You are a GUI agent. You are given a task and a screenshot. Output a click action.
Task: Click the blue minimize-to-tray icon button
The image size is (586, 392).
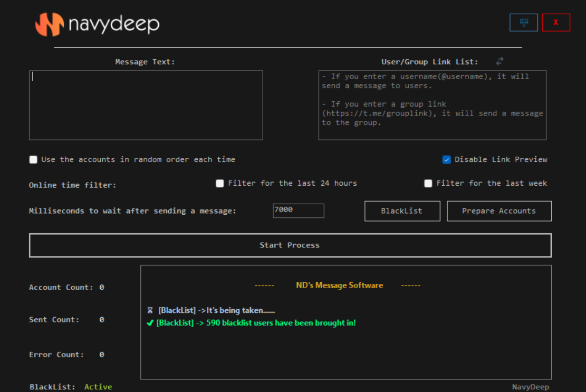coord(524,22)
